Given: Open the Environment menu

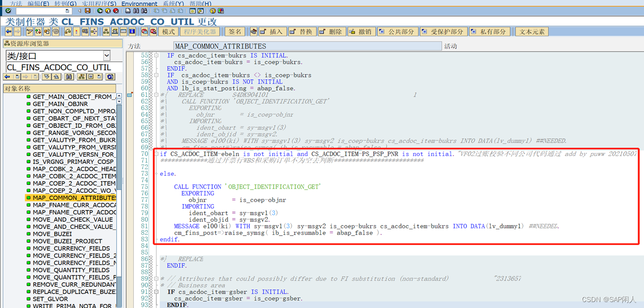Looking at the screenshot, I should [139, 3].
